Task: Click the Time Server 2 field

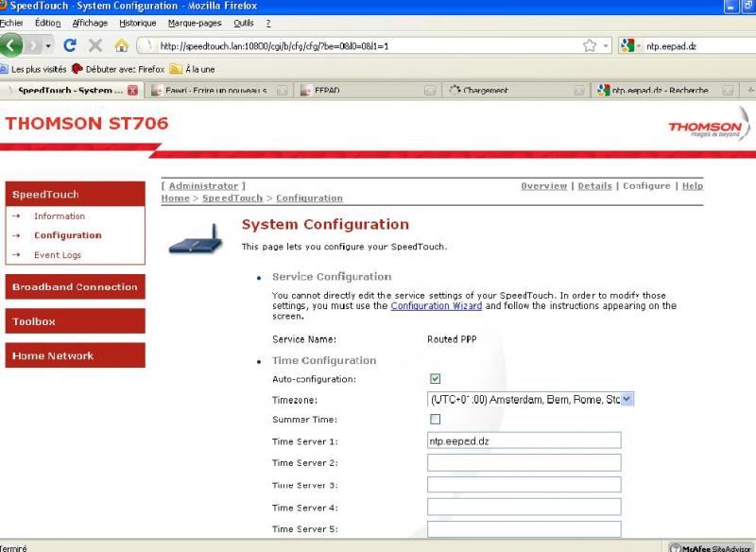Action: 524,463
